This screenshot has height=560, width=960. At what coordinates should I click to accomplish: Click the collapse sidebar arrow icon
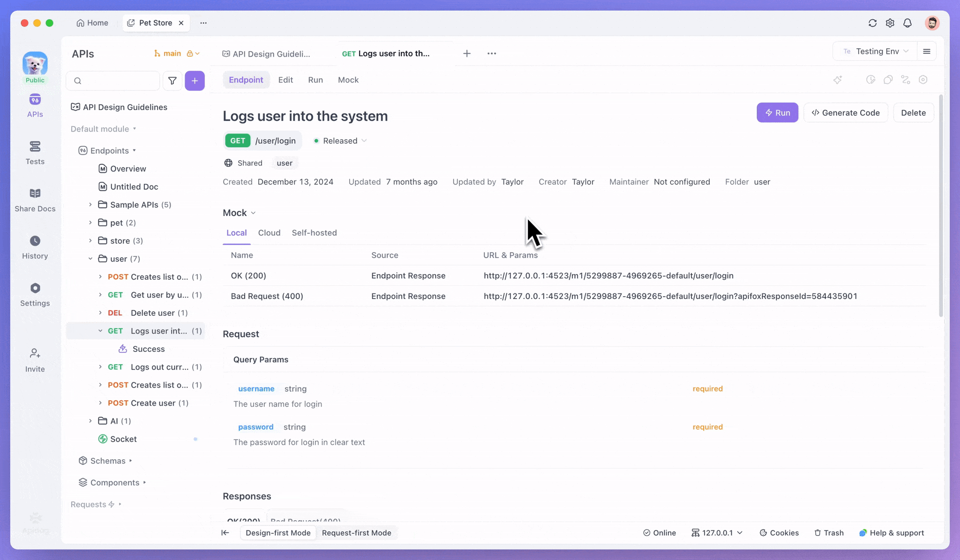(x=225, y=533)
